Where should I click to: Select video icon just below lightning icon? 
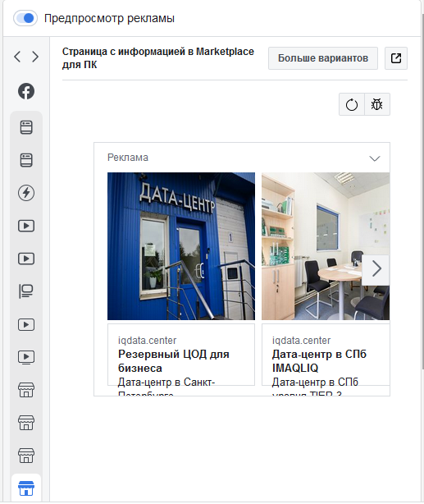click(26, 226)
